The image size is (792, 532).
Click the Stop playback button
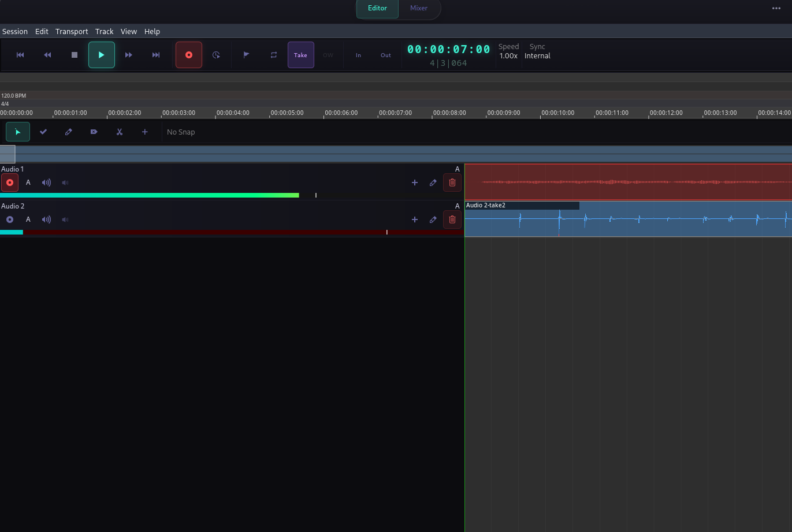pyautogui.click(x=75, y=55)
